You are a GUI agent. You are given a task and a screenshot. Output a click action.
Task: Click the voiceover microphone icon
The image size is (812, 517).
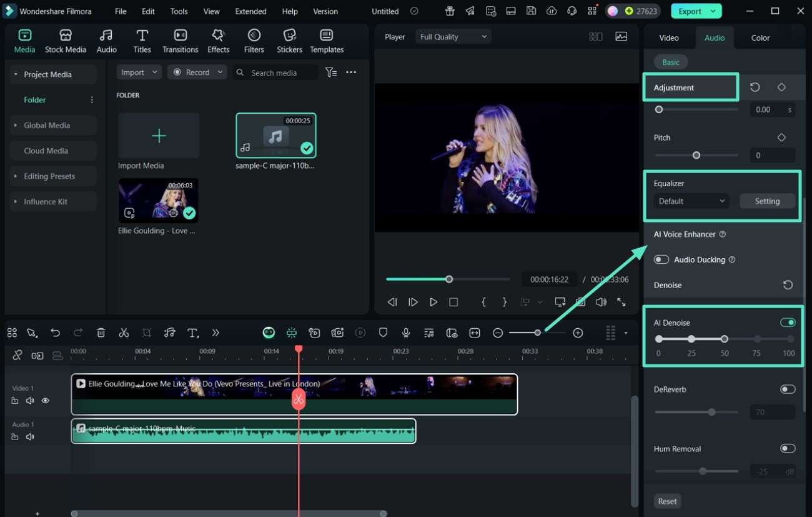406,333
